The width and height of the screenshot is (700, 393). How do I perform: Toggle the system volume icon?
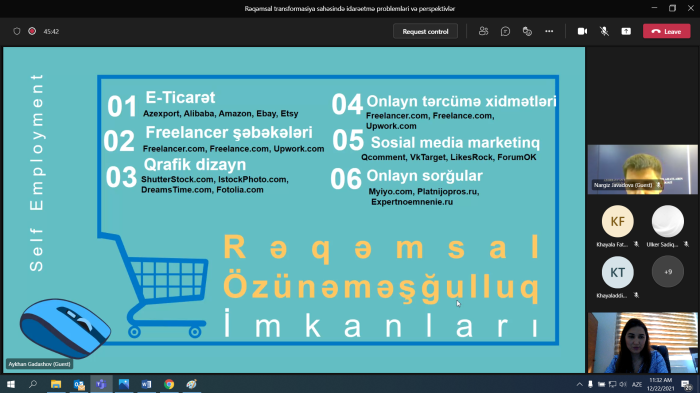(623, 384)
